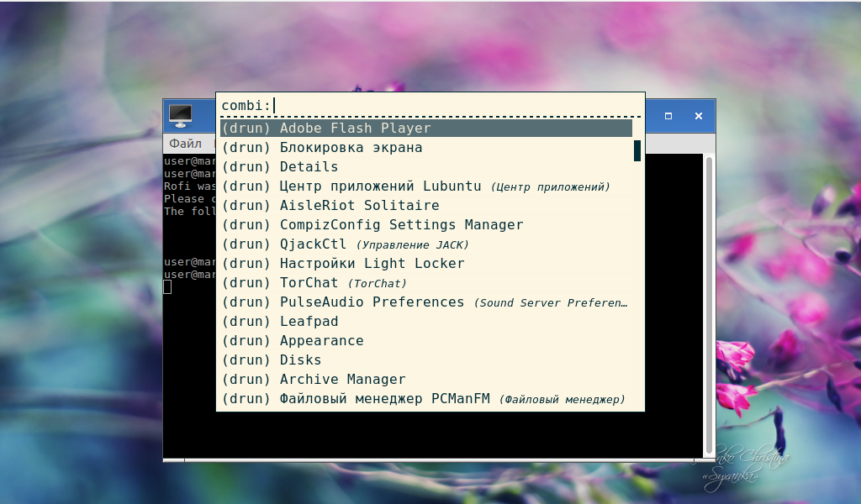Select QjackCtl entry
Screen dimensions: 861x504
(426, 244)
